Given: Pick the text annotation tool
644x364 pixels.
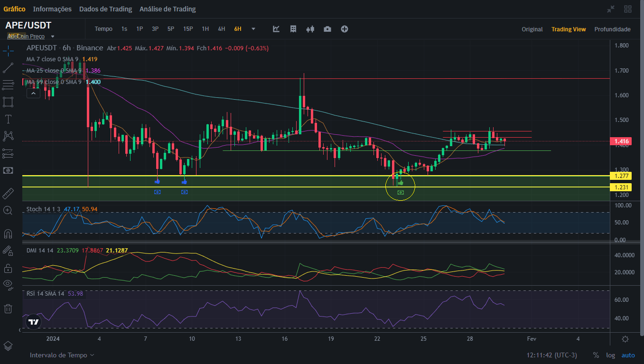Looking at the screenshot, I should coord(8,119).
